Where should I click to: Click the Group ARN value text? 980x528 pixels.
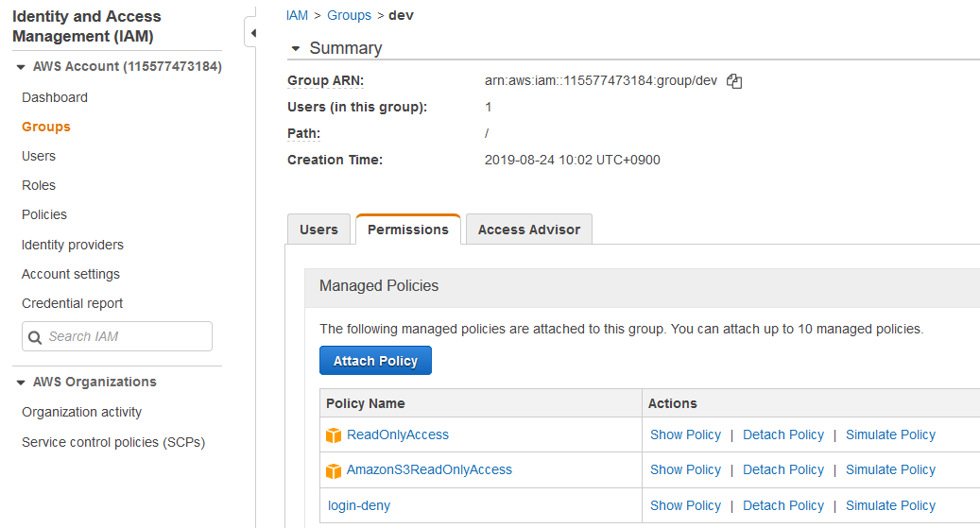tap(601, 80)
